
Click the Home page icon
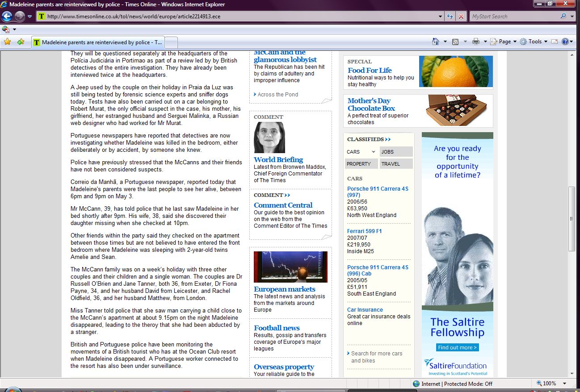(436, 42)
